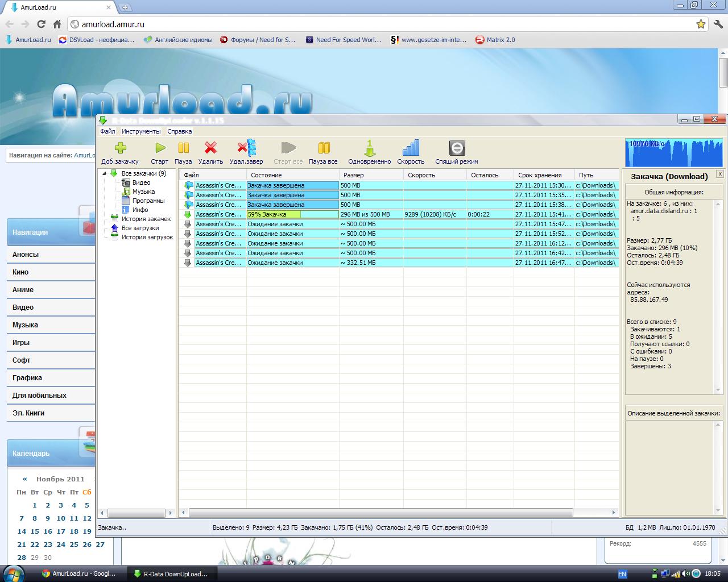The image size is (728, 582).
Task: Start download with the green play icon
Action: (x=160, y=148)
